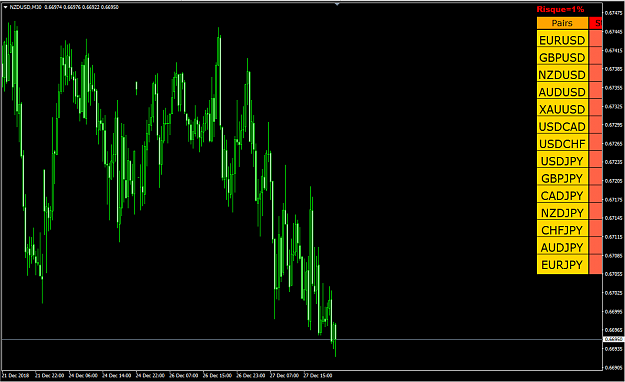The image size is (625, 382).
Task: Click the 0.67235 price scale label
Action: pos(614,162)
